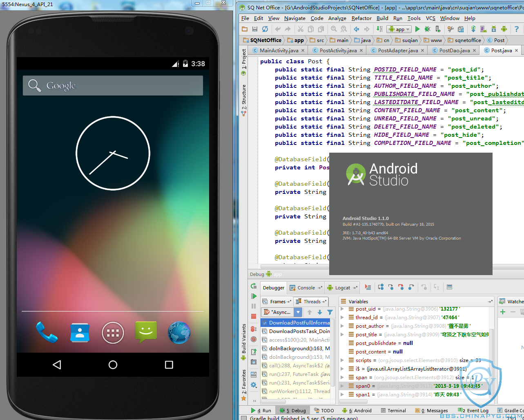Expand the i$ ArrayListIterator variable node
Image resolution: width=524 pixels, height=420 pixels.
pyautogui.click(x=342, y=369)
